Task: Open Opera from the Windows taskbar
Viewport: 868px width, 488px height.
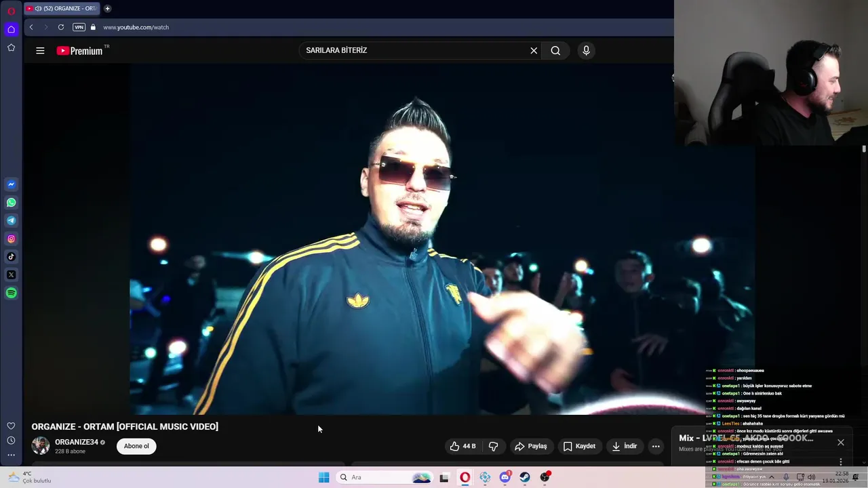Action: click(x=465, y=477)
